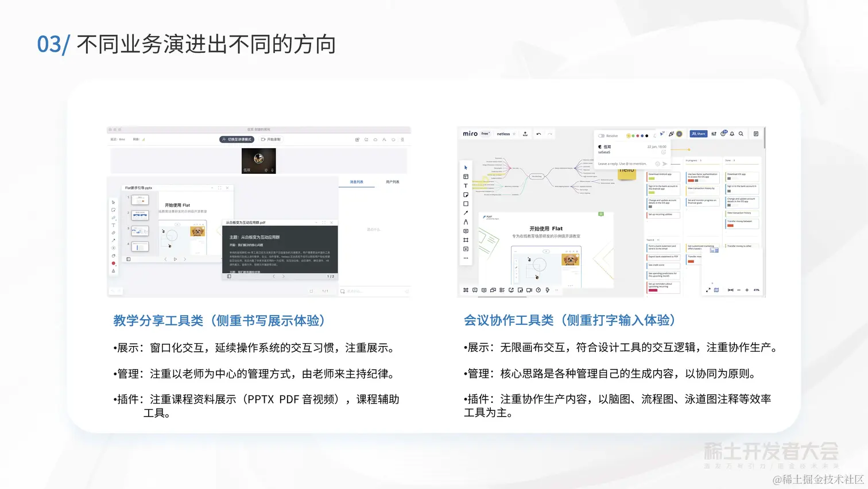
Task: Select the Text tool in Miro toolbar
Action: pos(466,186)
